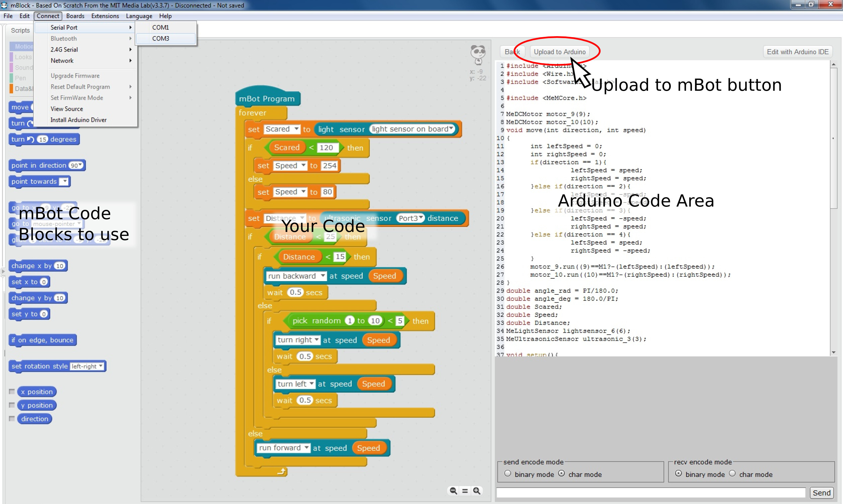Screen dimensions: 843x504
Task: Click the zoom in magnifier icon
Action: 477,491
